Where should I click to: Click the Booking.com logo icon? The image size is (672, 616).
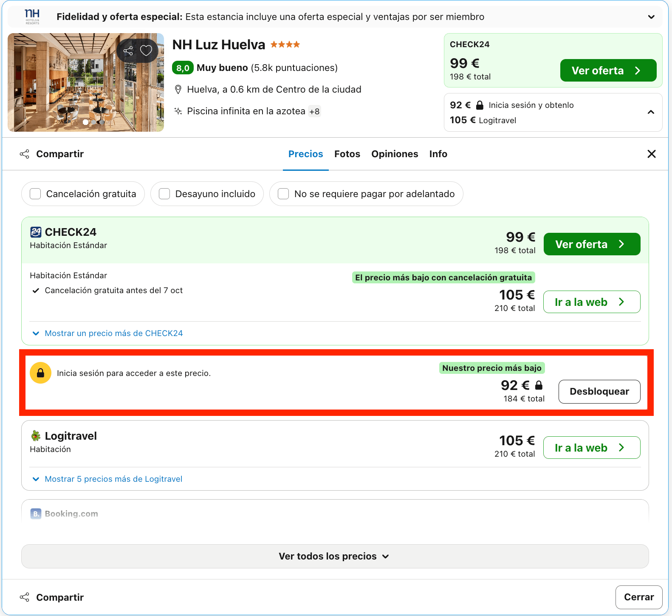(36, 514)
